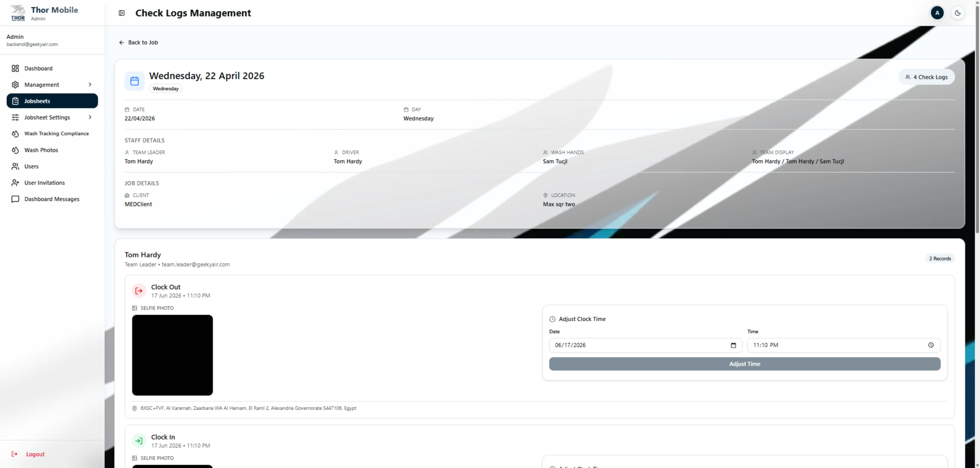Open the Clock Out selfie photo thumbnail
This screenshot has width=980, height=468.
(x=172, y=355)
